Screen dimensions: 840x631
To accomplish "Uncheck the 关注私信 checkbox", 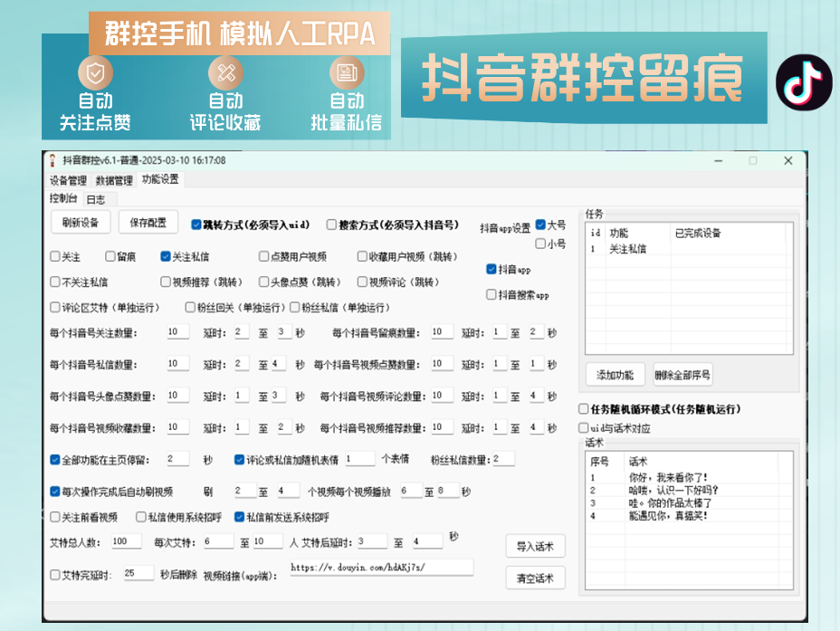I will (x=166, y=256).
